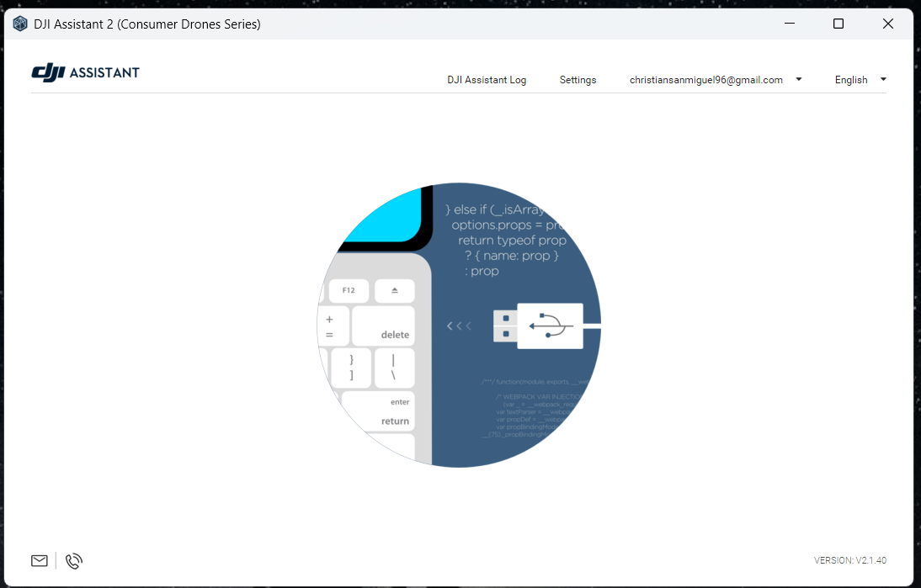Open the English language selector

point(851,80)
